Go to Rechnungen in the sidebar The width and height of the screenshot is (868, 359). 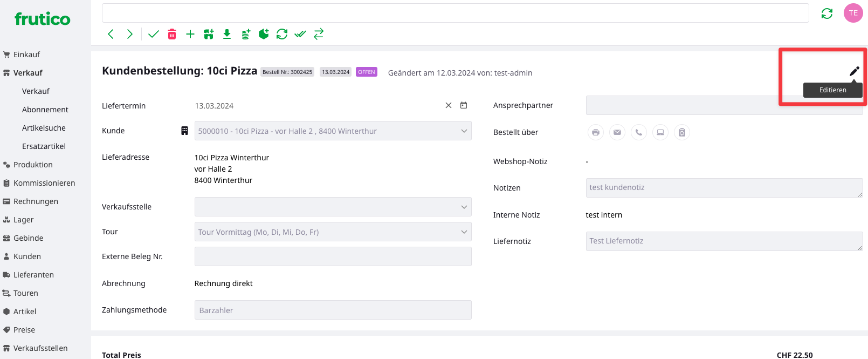coord(36,201)
